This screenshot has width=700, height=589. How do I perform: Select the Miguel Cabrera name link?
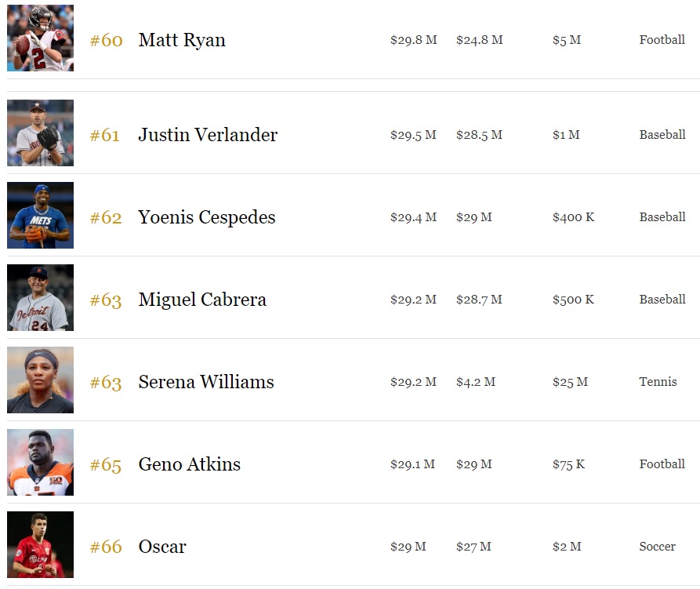click(202, 300)
